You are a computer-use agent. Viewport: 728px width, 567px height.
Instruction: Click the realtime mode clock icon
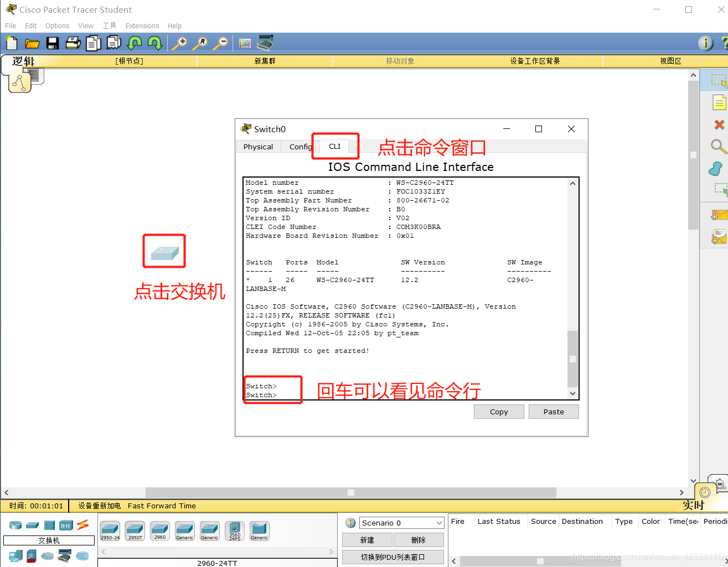click(x=705, y=492)
